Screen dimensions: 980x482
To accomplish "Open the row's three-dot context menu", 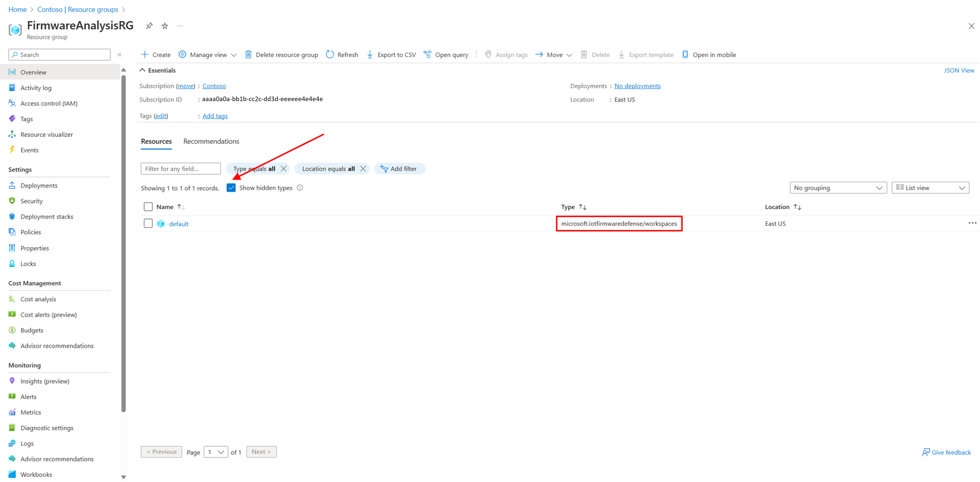I will (x=972, y=223).
